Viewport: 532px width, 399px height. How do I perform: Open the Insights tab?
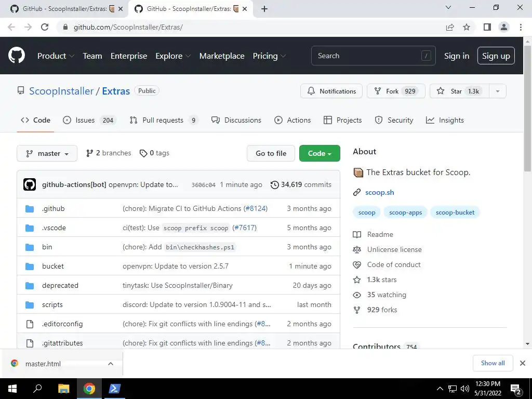(445, 120)
